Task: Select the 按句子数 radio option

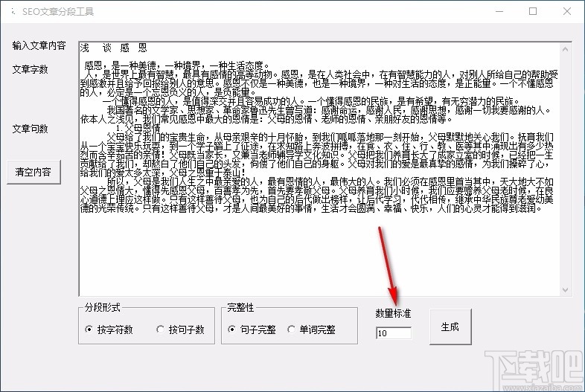Action: (181, 330)
